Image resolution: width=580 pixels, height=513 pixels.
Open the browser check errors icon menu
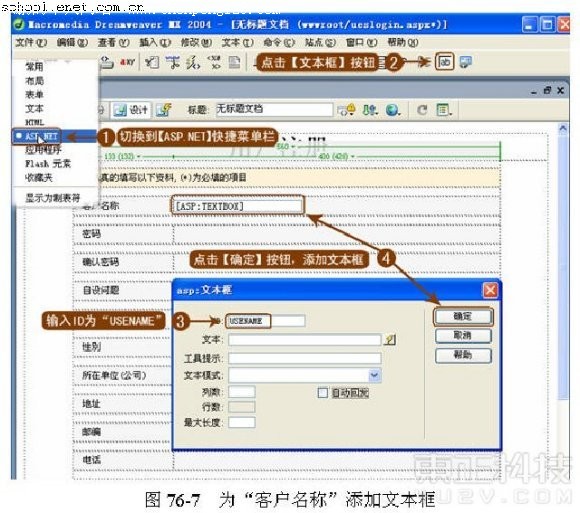click(x=346, y=110)
